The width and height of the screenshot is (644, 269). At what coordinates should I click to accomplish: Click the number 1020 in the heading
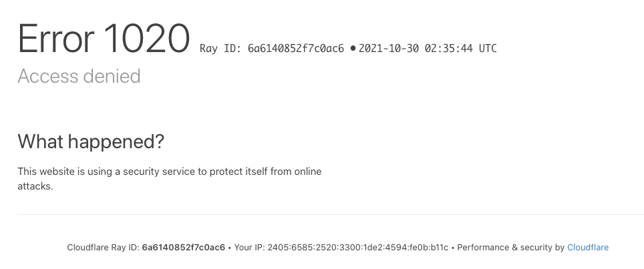coord(146,39)
